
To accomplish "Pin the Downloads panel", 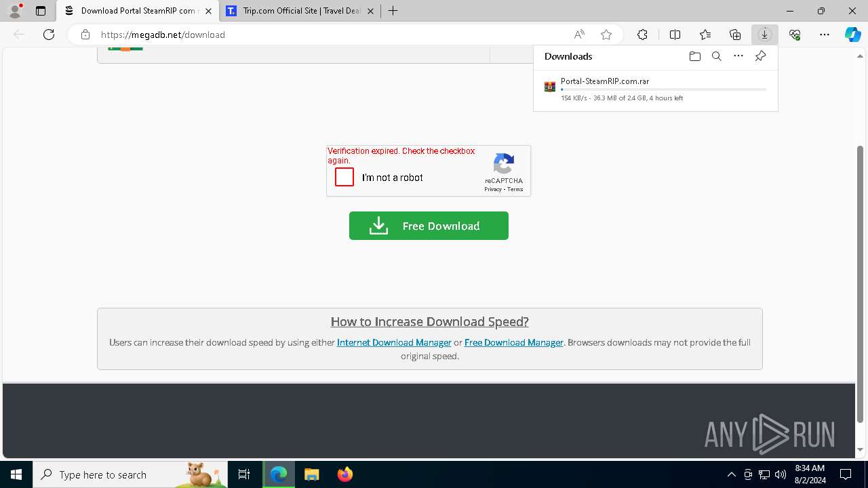I will click(x=761, y=56).
